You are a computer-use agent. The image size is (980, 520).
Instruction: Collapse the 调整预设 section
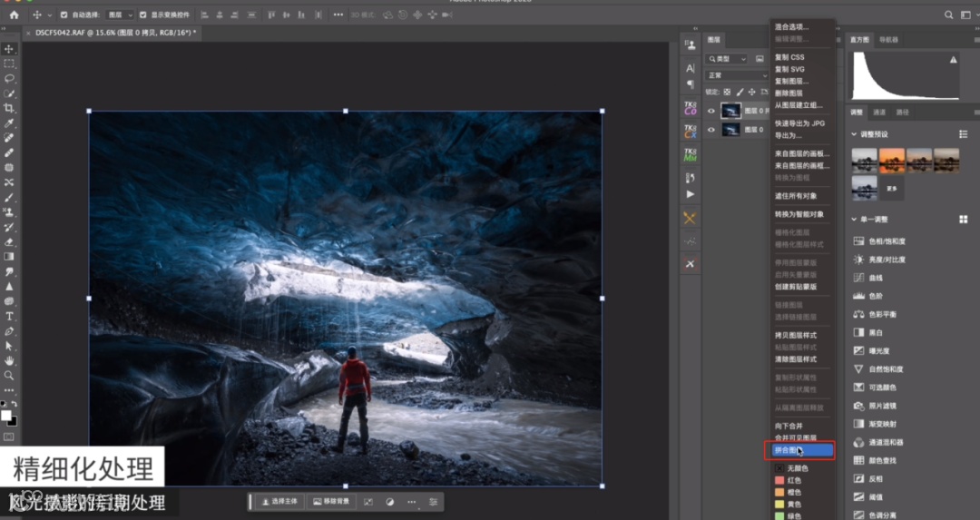pyautogui.click(x=854, y=134)
